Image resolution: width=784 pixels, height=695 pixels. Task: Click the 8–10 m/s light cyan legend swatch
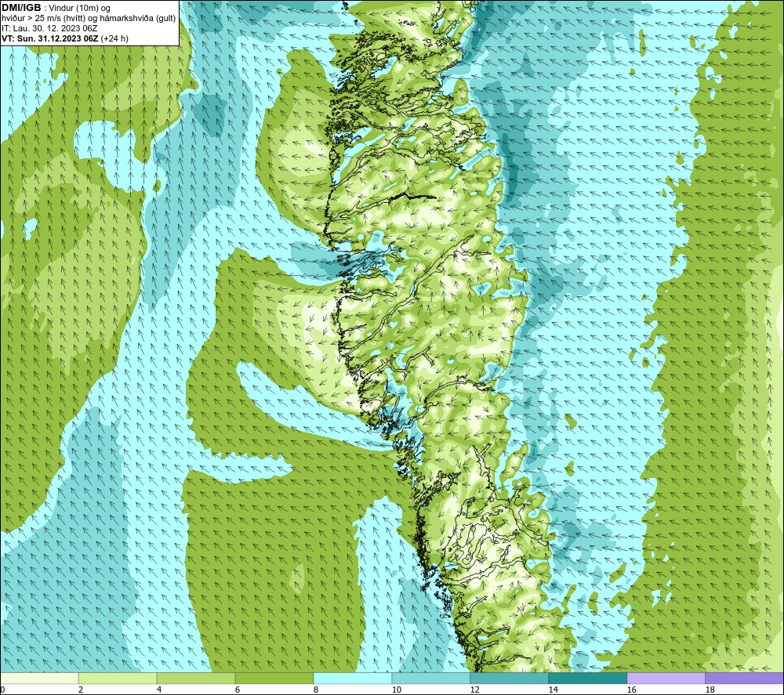pyautogui.click(x=353, y=678)
